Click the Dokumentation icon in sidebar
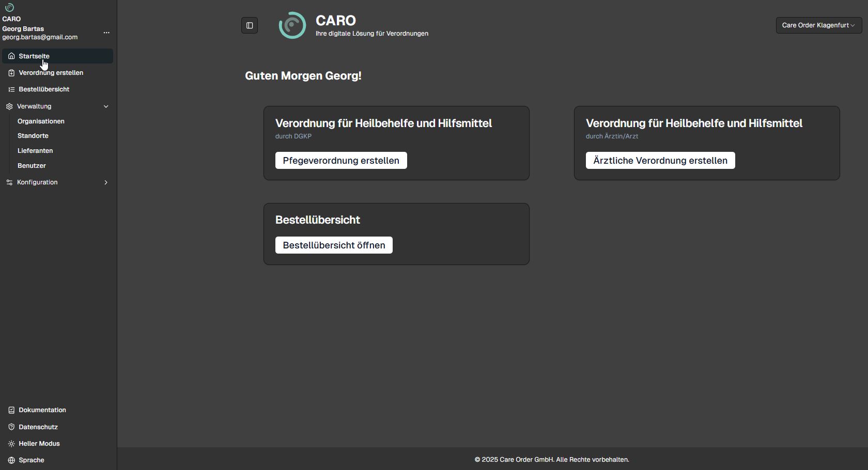The height and width of the screenshot is (470, 868). (x=11, y=410)
